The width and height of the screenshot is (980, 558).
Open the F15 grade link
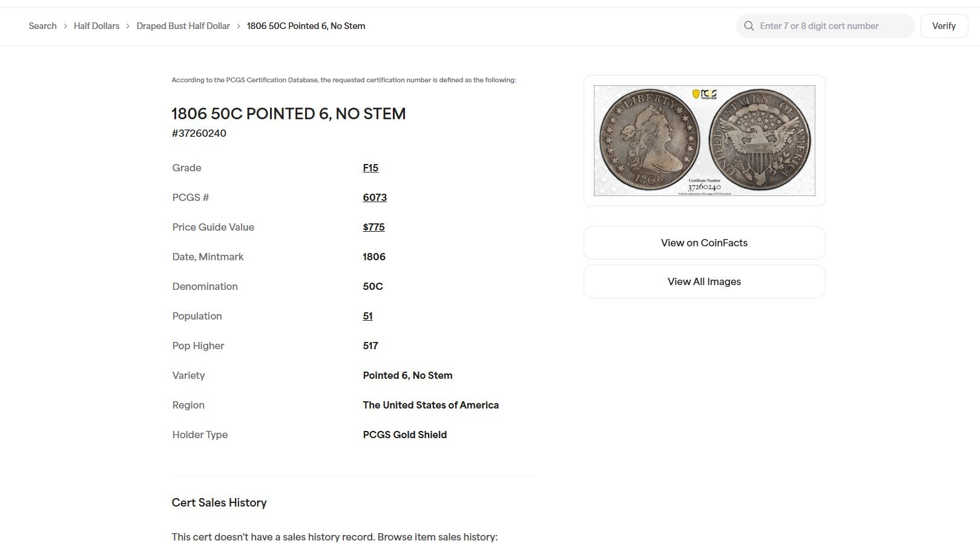[x=370, y=168]
